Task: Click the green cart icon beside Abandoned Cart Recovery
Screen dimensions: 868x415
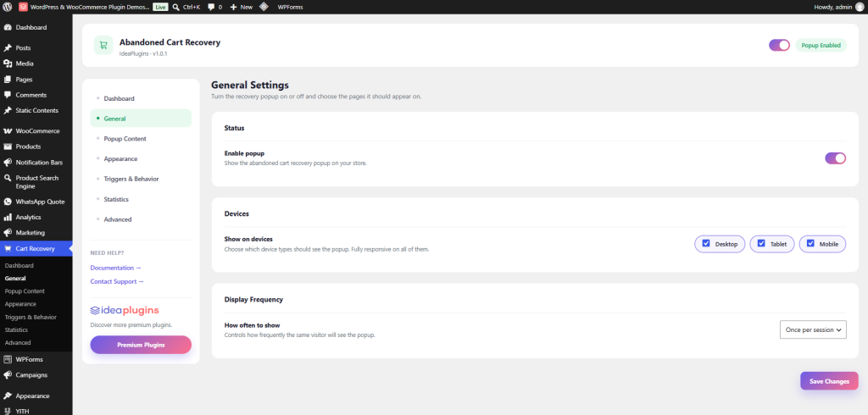Action: pos(103,46)
